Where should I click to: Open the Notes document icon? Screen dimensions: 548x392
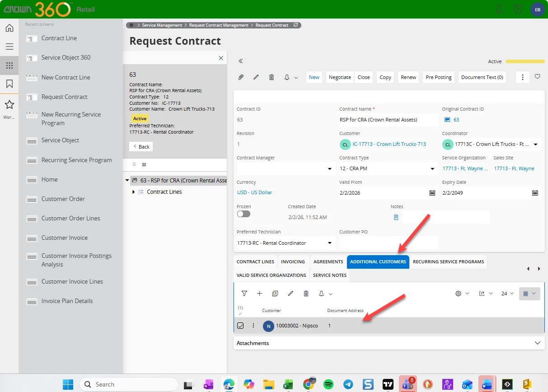(396, 217)
